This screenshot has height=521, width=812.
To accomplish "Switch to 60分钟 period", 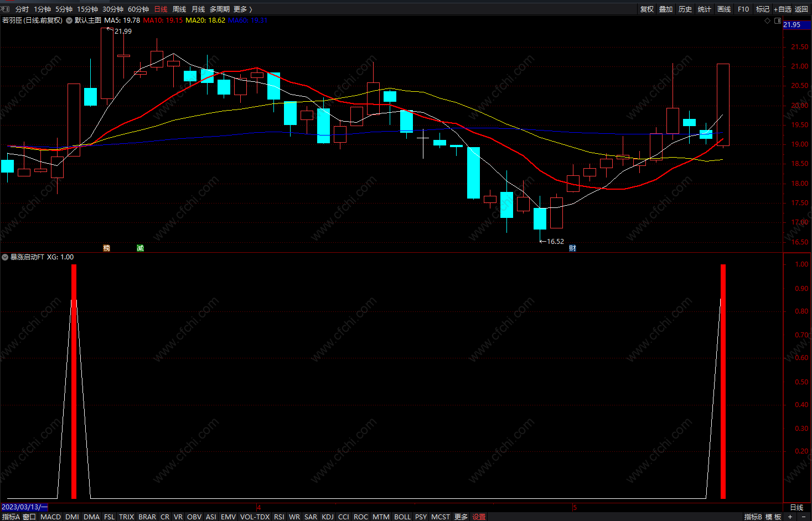I will 138,9.
